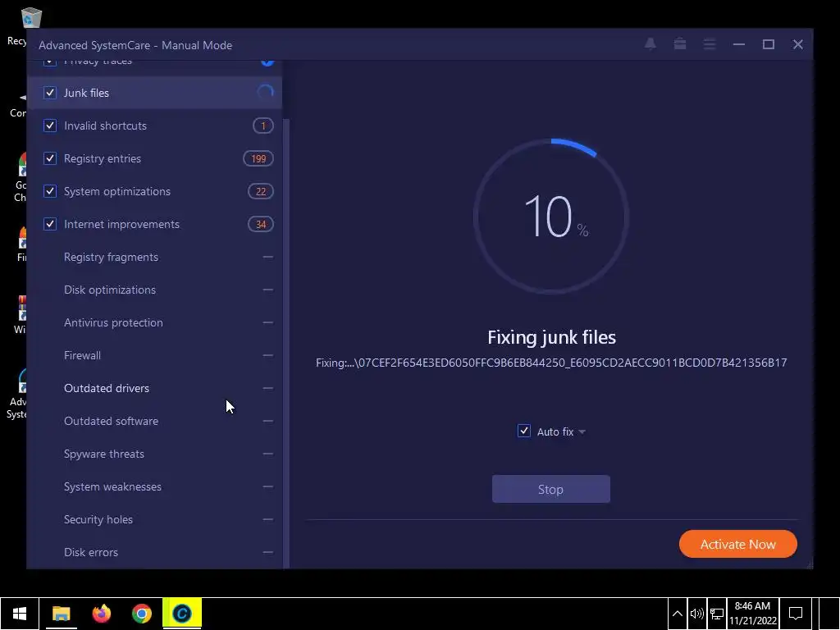
Task: Click the Fixing junk files heading
Action: (x=551, y=337)
